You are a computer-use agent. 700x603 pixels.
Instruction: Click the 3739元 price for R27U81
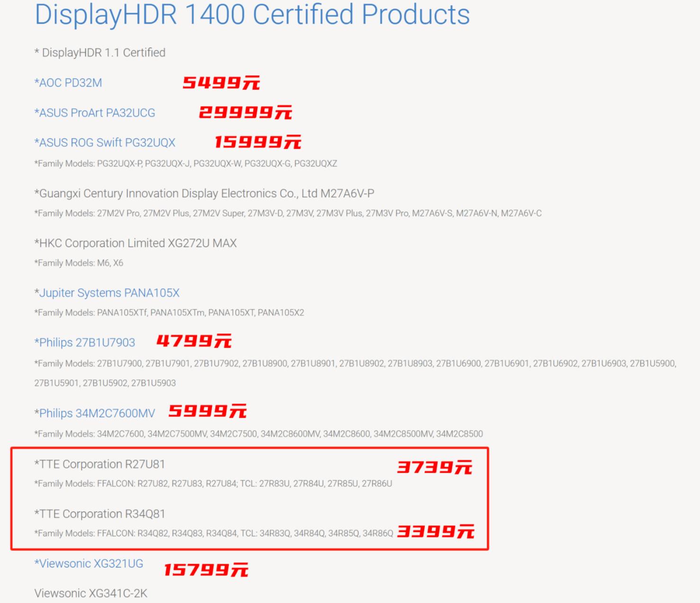click(x=435, y=468)
